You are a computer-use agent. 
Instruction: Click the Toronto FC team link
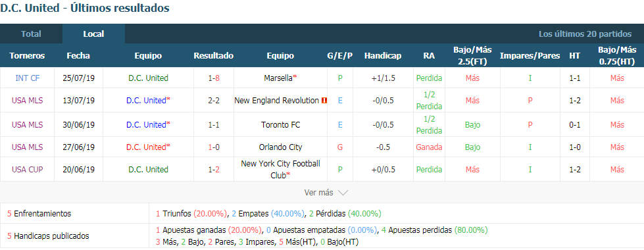(280, 124)
